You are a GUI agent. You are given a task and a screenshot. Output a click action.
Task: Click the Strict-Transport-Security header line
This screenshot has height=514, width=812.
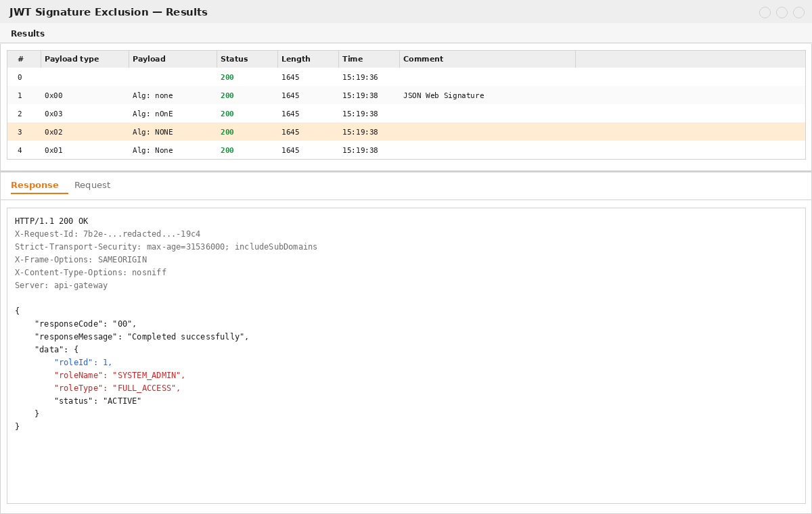166,247
